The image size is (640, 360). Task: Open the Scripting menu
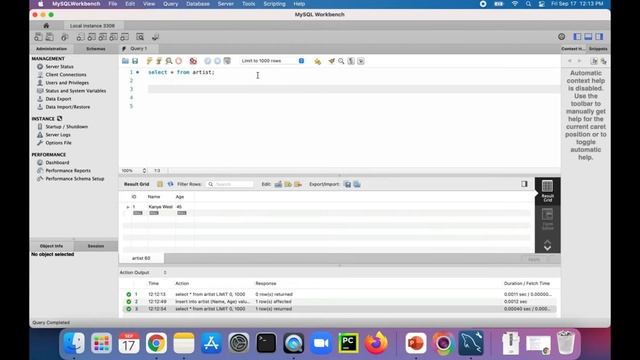click(274, 4)
